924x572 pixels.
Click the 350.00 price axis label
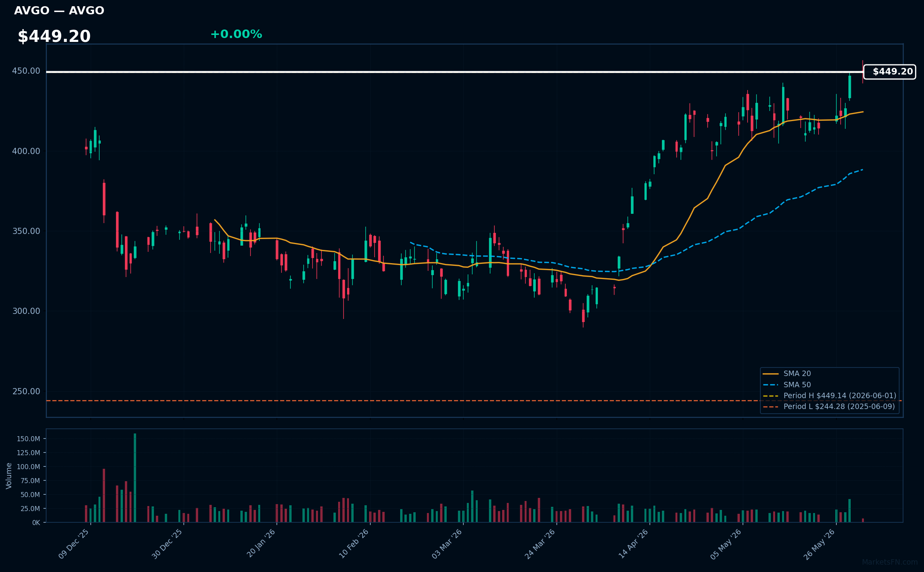coord(26,231)
